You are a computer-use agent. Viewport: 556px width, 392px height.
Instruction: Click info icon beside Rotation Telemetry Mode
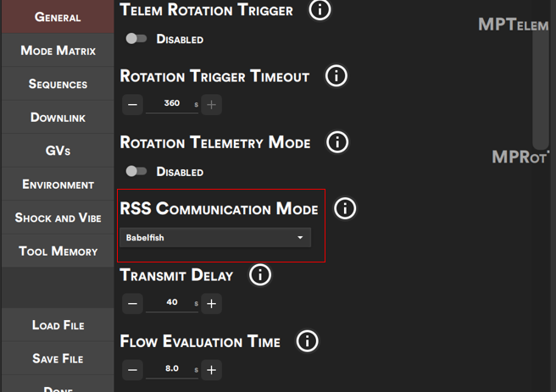click(x=337, y=141)
